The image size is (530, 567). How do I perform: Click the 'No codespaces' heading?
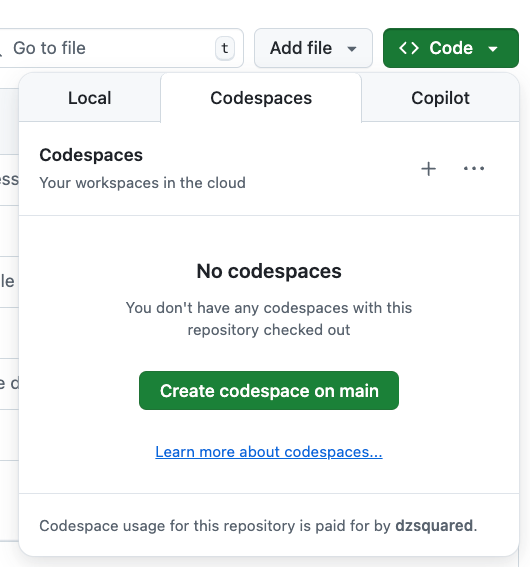[x=269, y=271]
